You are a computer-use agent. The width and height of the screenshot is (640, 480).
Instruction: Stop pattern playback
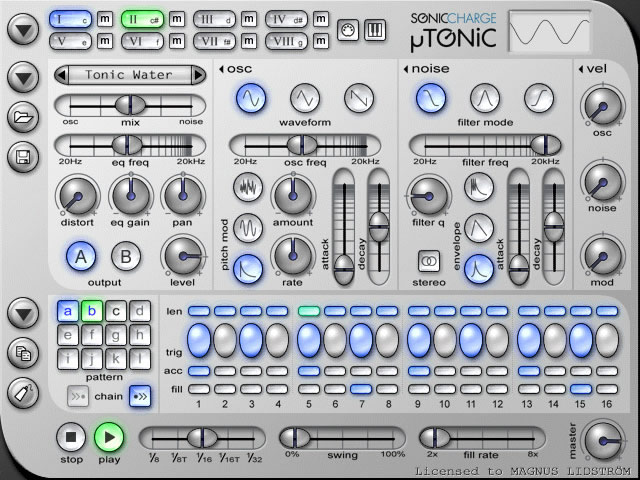(71, 437)
